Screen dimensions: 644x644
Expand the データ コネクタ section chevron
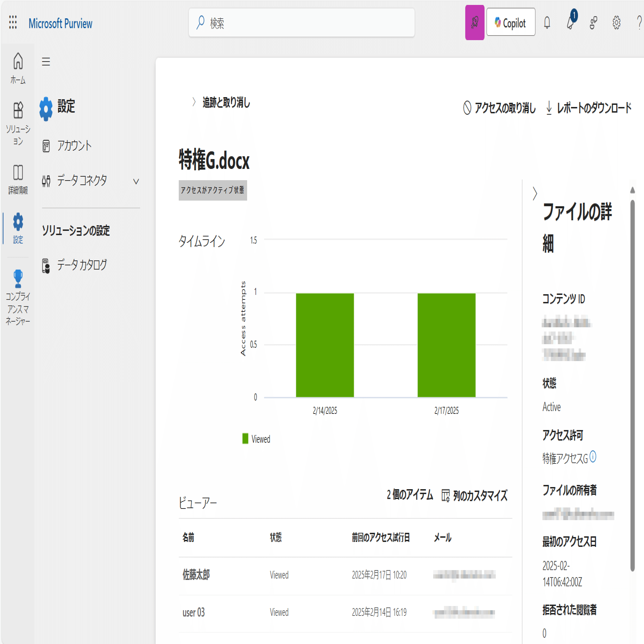(136, 181)
